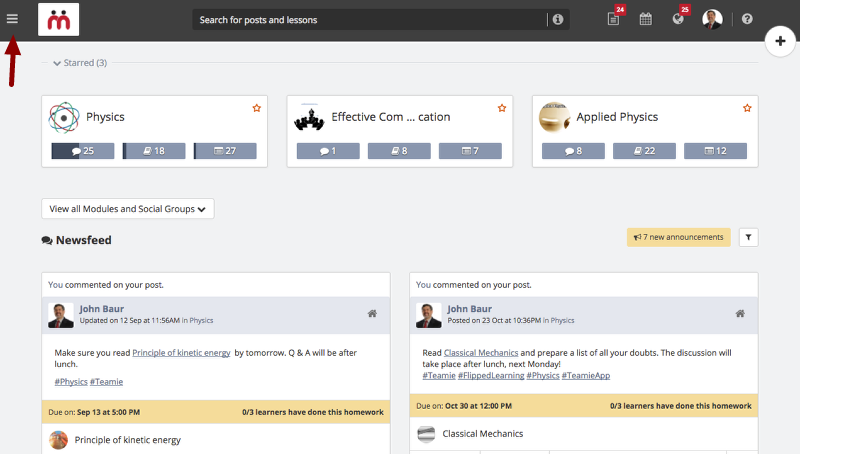Click John Baur avatar in 12 Sep post
Image resolution: width=847 pixels, height=454 pixels.
[60, 315]
